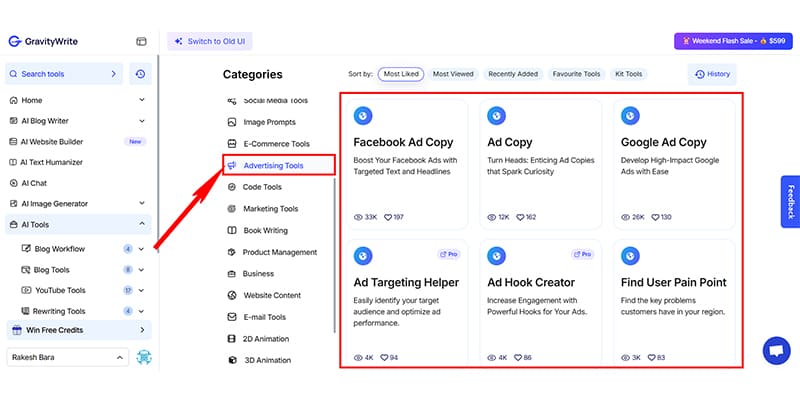Select Code Tools category
Image resolution: width=800 pixels, height=400 pixels.
point(255,187)
